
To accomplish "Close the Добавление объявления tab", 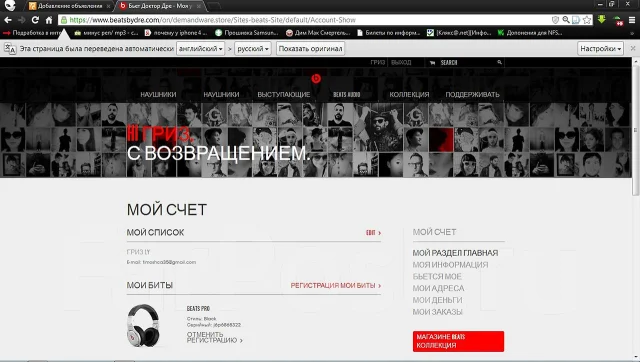I will (108, 6).
